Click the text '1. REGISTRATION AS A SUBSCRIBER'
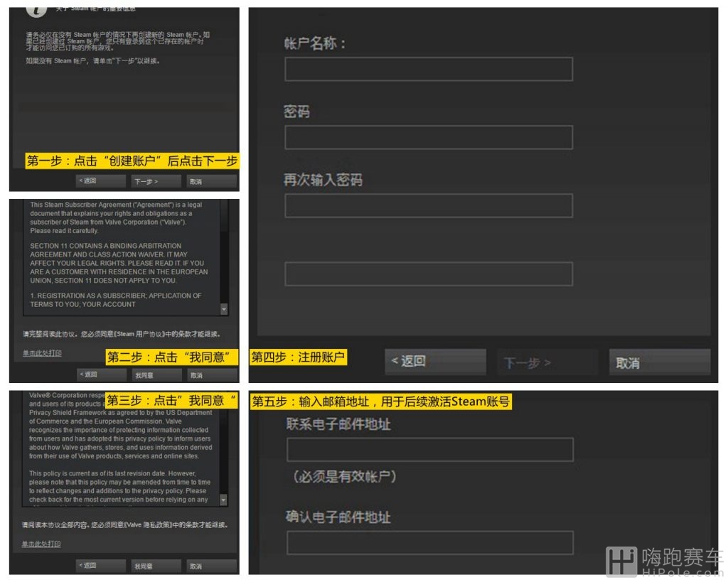Image resolution: width=728 pixels, height=582 pixels. point(87,296)
